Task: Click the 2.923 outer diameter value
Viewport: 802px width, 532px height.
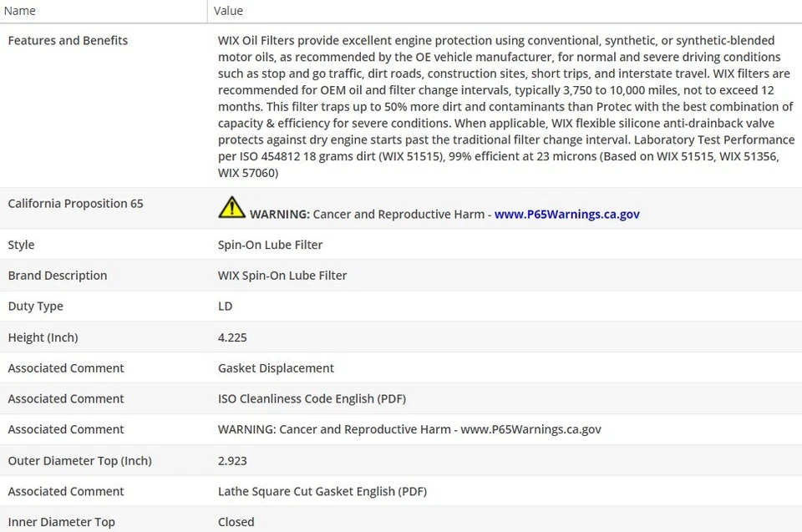Action: click(x=232, y=460)
